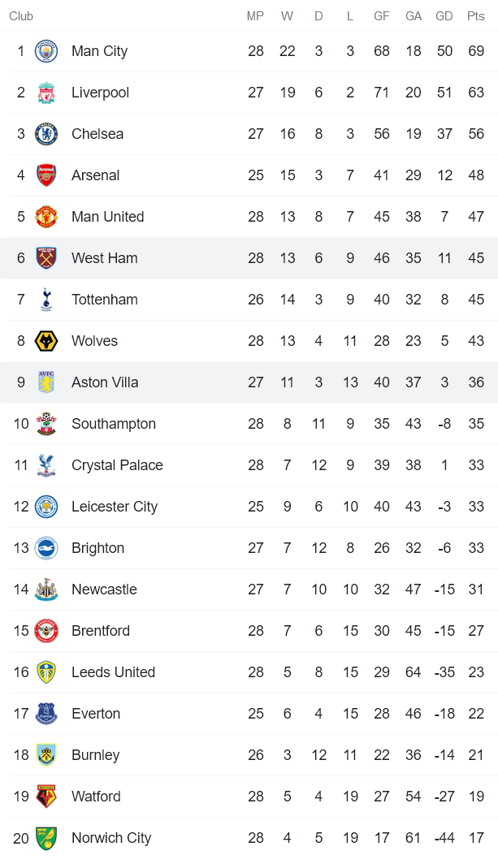The height and width of the screenshot is (868, 498).
Task: Click the Pts column header
Action: coord(475,16)
